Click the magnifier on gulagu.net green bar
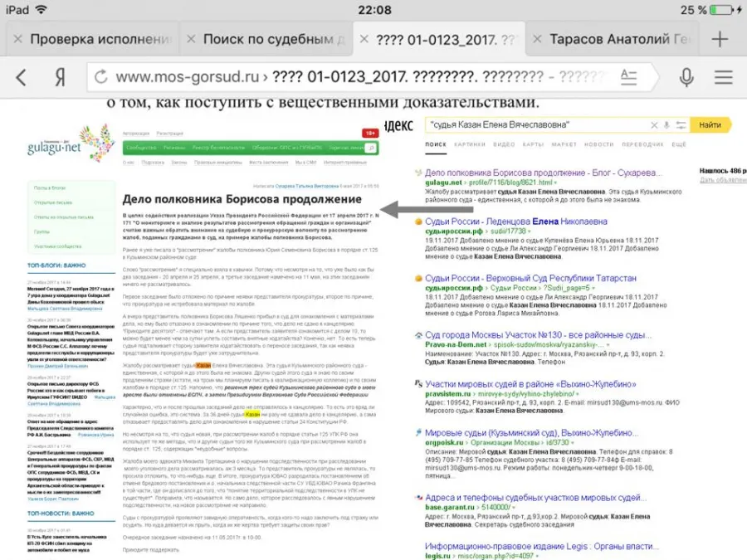The width and height of the screenshot is (747, 560). (371, 149)
